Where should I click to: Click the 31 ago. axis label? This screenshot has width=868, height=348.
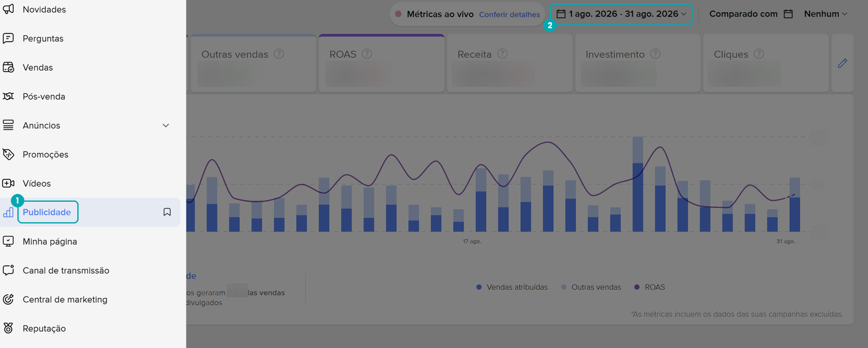[785, 241]
